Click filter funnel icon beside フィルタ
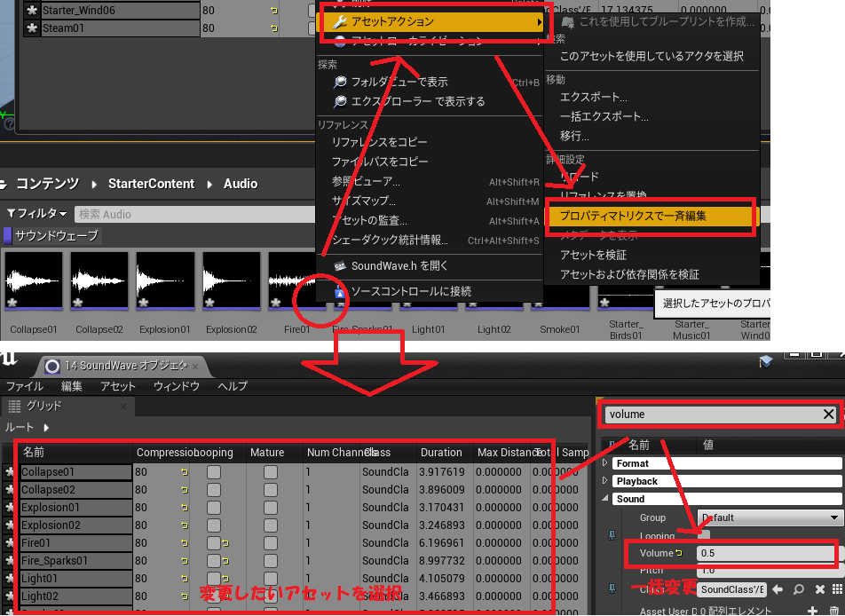This screenshot has height=616, width=845. point(11,213)
